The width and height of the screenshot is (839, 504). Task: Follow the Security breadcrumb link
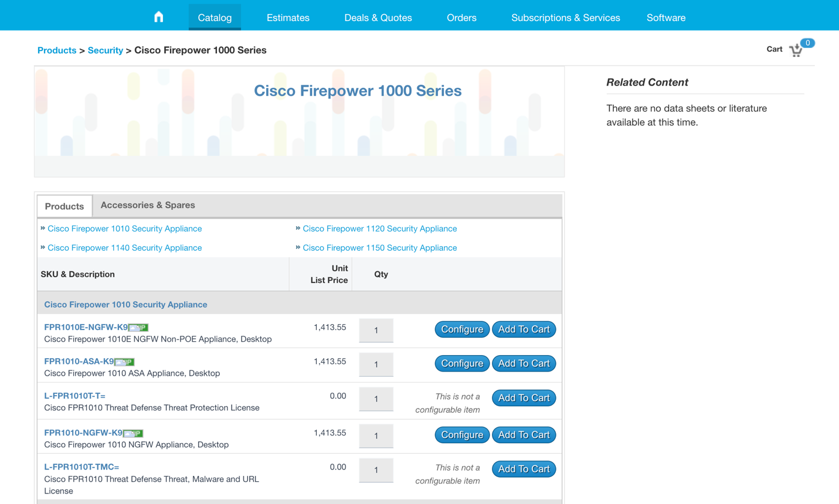(x=106, y=50)
